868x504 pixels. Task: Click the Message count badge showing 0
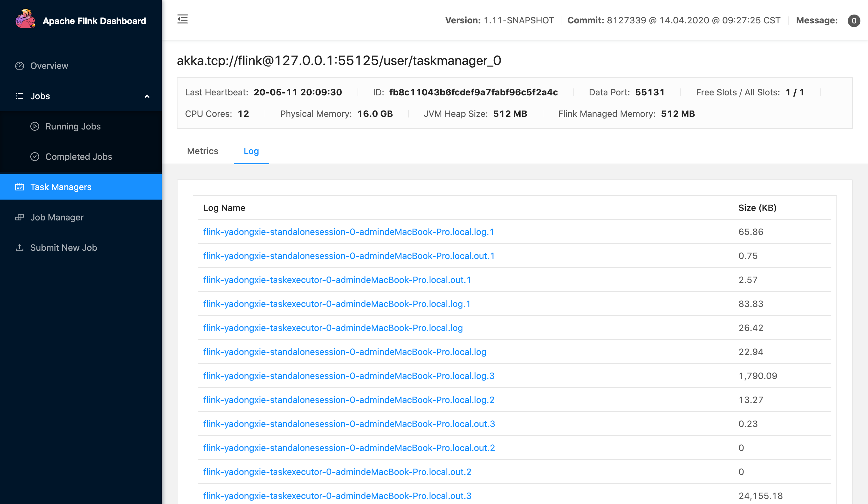[x=854, y=21]
